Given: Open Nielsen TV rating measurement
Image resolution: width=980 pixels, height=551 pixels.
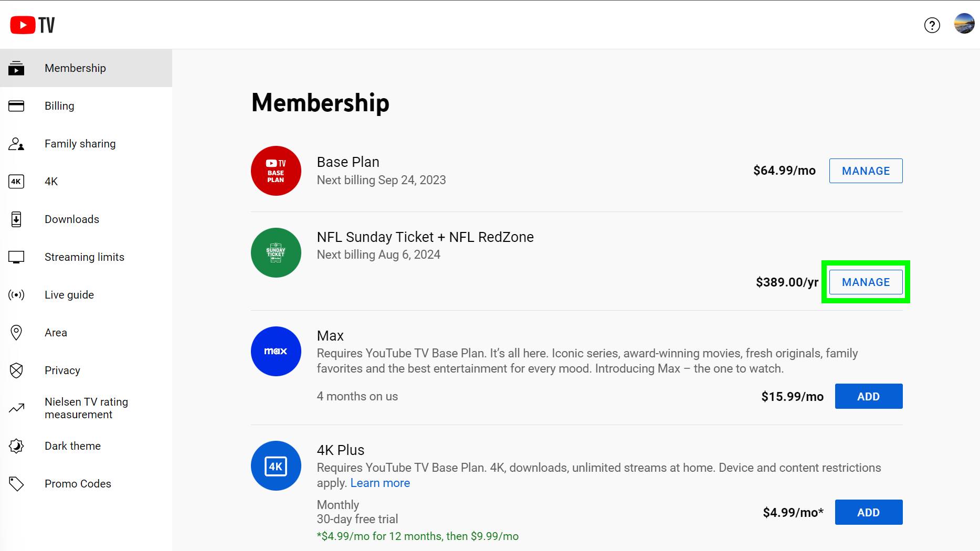Looking at the screenshot, I should coord(86,408).
